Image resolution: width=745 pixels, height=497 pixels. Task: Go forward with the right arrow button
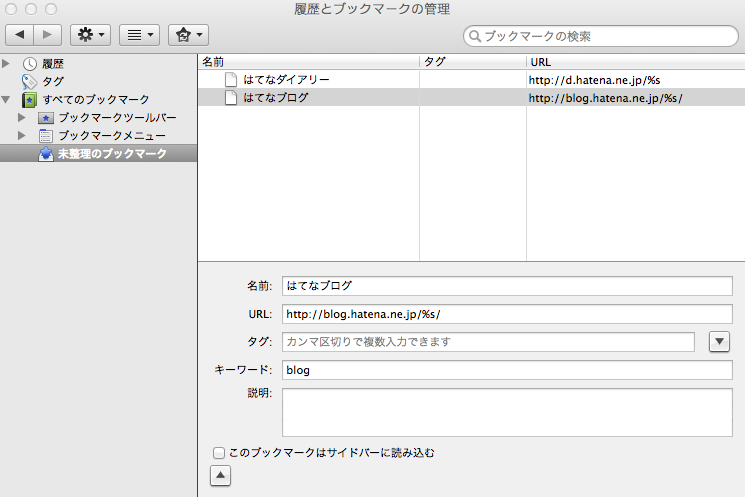click(47, 35)
